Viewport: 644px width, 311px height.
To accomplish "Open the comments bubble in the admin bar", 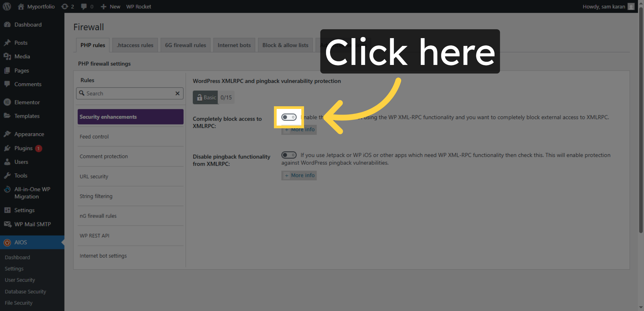I will pos(85,6).
